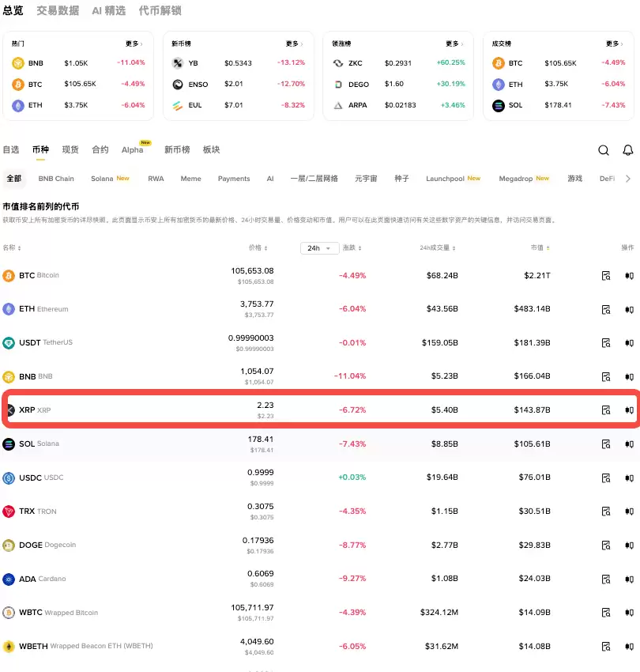640x672 pixels.
Task: Open the trade icon in the TRX TRON row
Action: point(629,512)
